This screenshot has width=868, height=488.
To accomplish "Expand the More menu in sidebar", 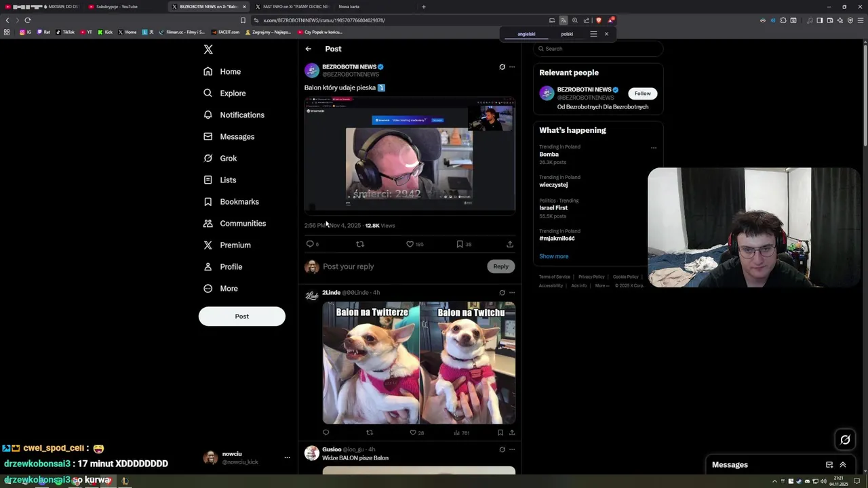I will [x=221, y=288].
